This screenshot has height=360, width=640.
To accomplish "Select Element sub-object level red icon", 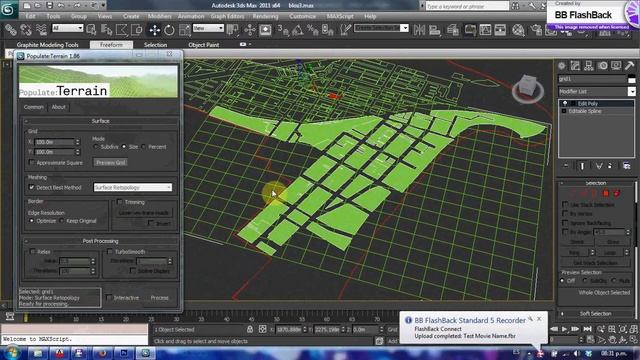I will [x=616, y=193].
